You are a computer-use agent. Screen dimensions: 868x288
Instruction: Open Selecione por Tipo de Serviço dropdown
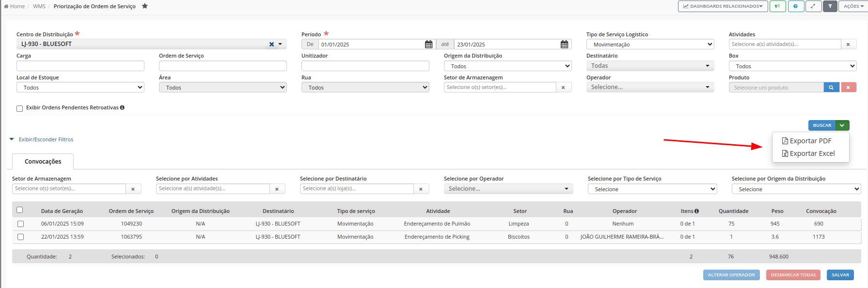pyautogui.click(x=652, y=189)
